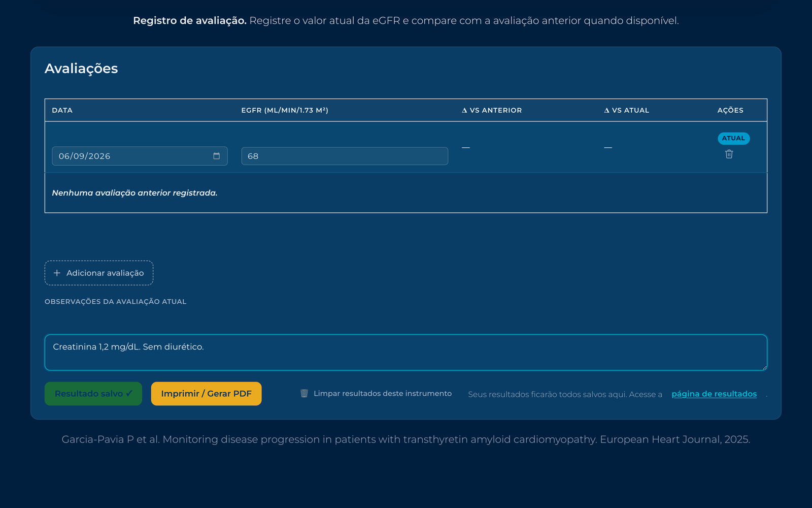Click the AÇÕES column header
Image resolution: width=812 pixels, height=508 pixels.
pos(730,110)
